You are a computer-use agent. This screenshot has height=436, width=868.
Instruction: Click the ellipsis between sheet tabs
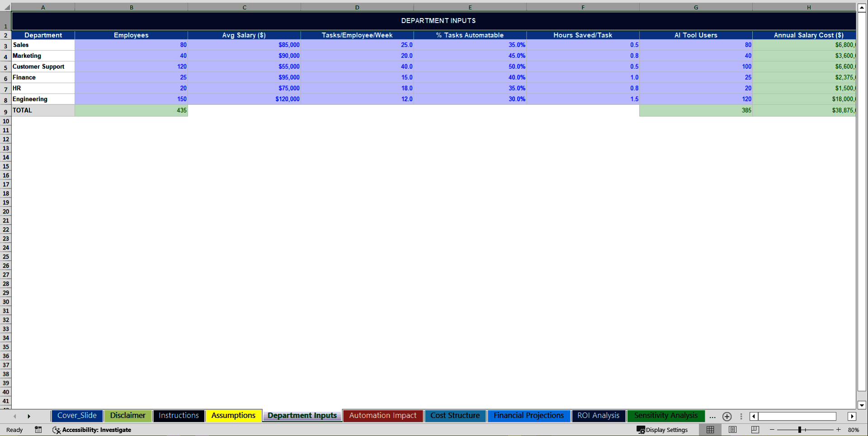712,417
